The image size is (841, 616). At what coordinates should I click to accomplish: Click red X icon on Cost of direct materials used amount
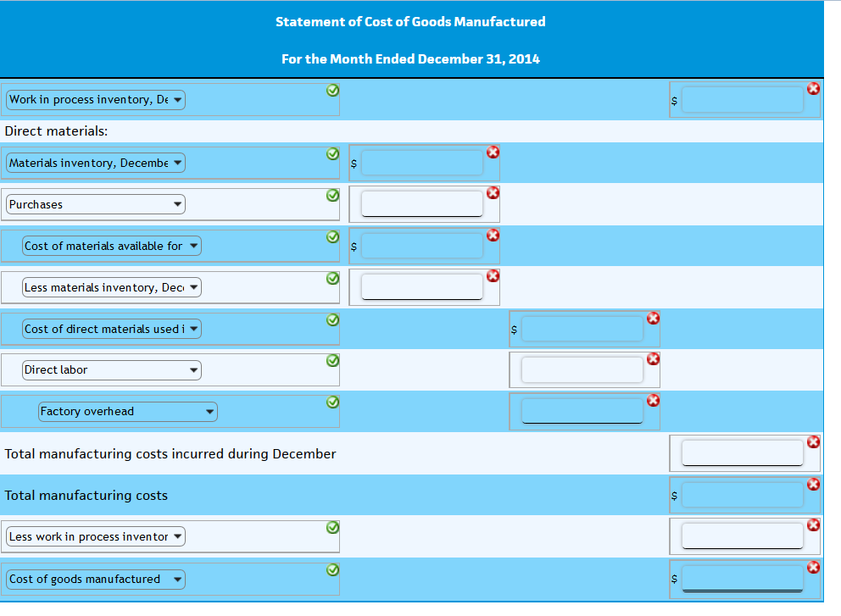pos(653,319)
